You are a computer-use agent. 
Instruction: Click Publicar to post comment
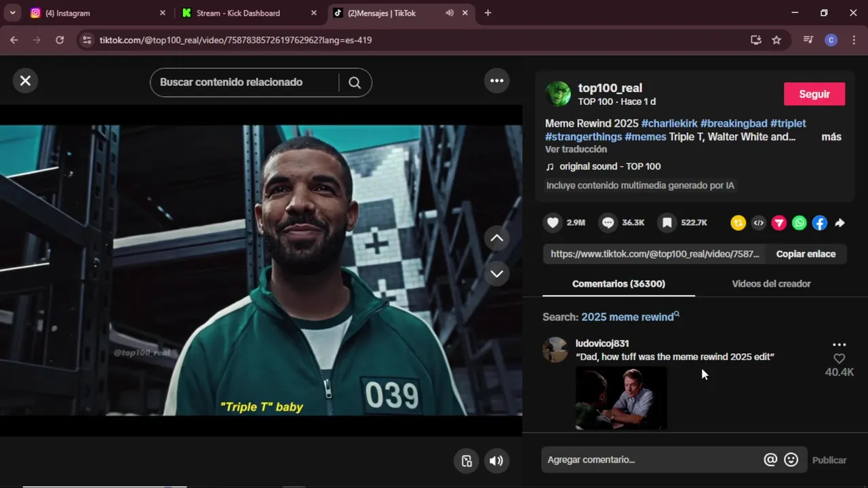click(829, 460)
